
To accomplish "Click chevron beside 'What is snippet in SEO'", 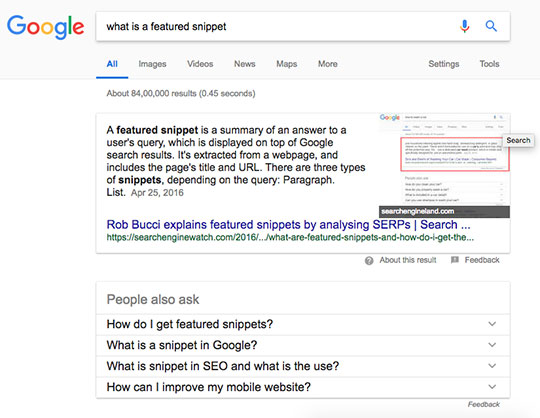I will (492, 366).
